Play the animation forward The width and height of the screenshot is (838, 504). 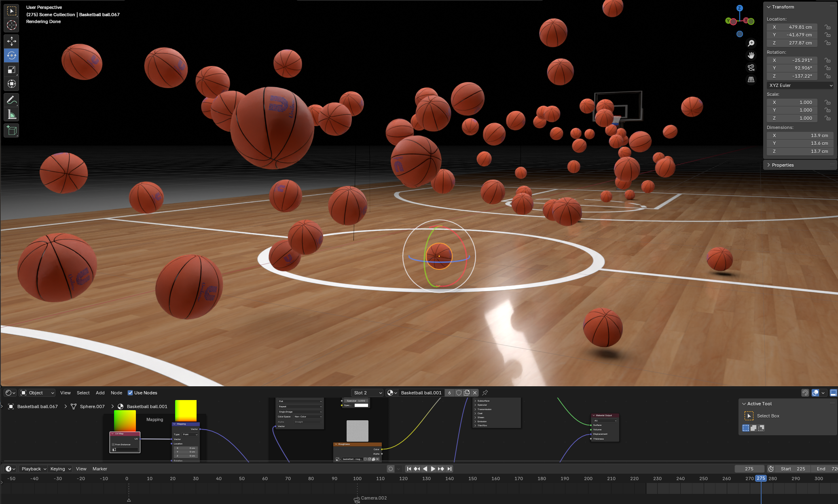pyautogui.click(x=433, y=469)
